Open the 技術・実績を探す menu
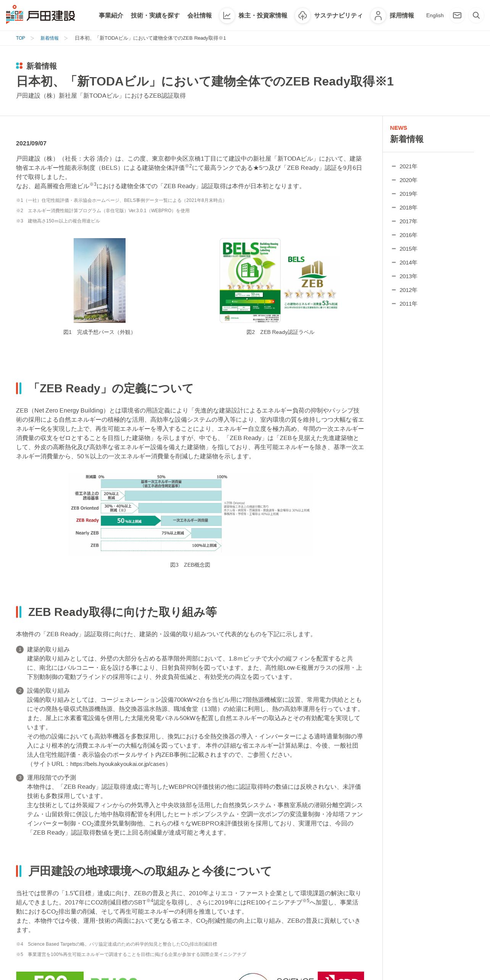The height and width of the screenshot is (980, 490). pos(155,15)
